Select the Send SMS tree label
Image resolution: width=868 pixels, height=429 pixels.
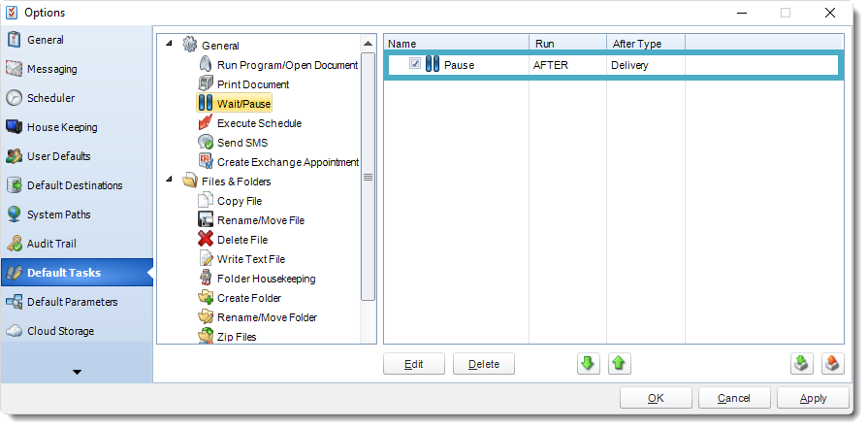[x=242, y=143]
